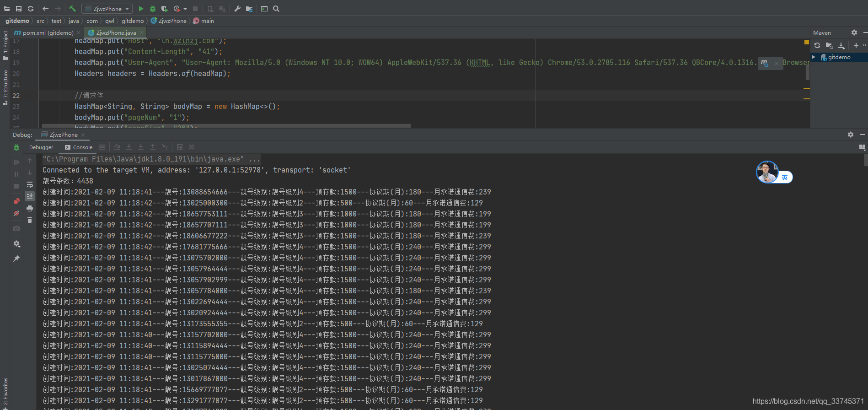868x410 pixels.
Task: Open the Favorites tool window sidebar tab
Action: (5, 394)
